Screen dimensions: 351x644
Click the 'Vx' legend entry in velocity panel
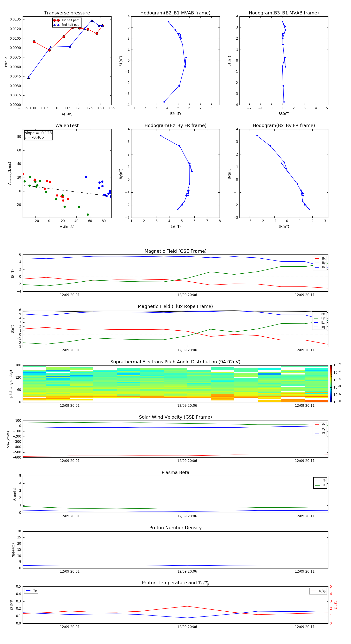320,424
